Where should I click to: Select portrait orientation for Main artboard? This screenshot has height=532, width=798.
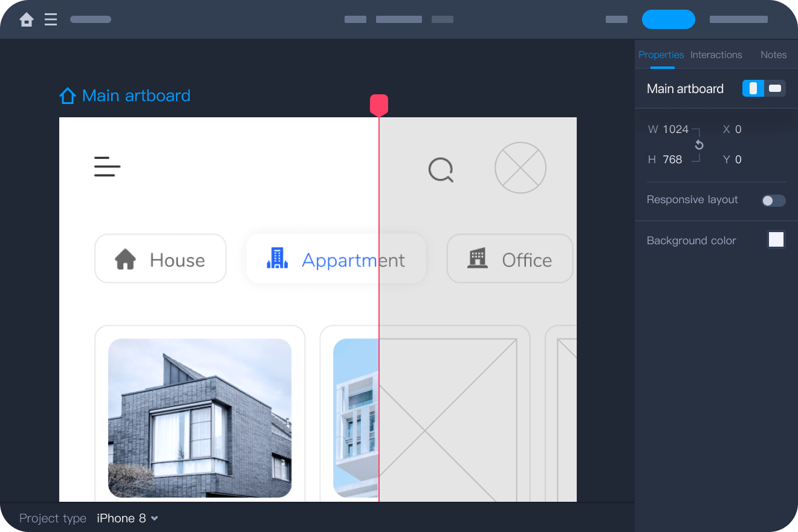tap(753, 88)
